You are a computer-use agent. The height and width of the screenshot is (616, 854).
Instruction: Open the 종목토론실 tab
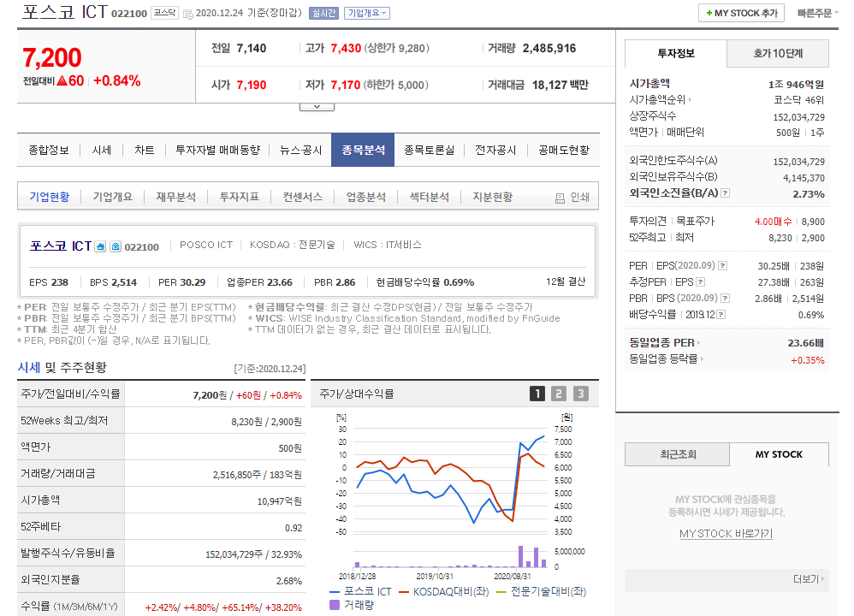[430, 151]
